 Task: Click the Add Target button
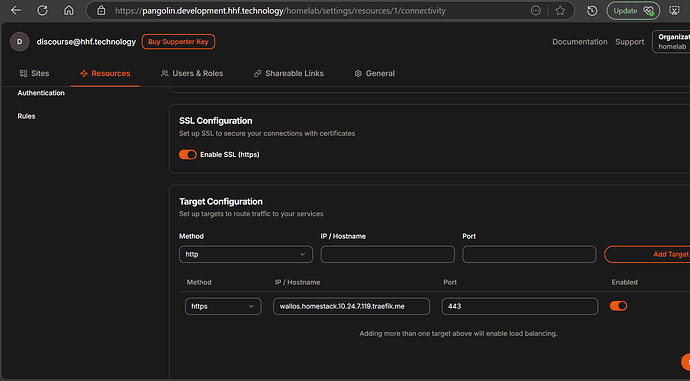click(647, 254)
